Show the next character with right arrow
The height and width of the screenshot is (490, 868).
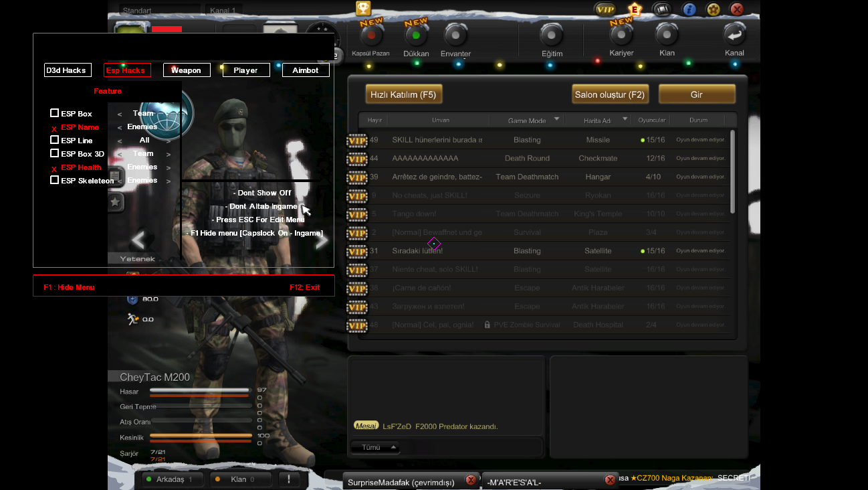[322, 241]
